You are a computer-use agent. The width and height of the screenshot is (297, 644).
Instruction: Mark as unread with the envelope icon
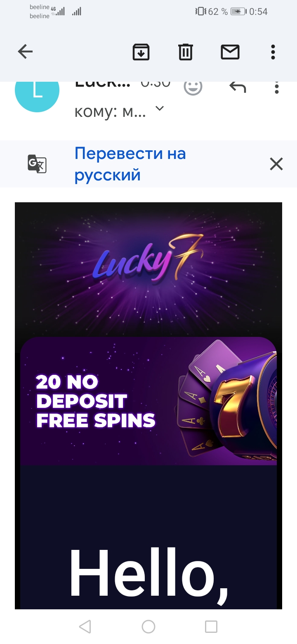pos(230,52)
